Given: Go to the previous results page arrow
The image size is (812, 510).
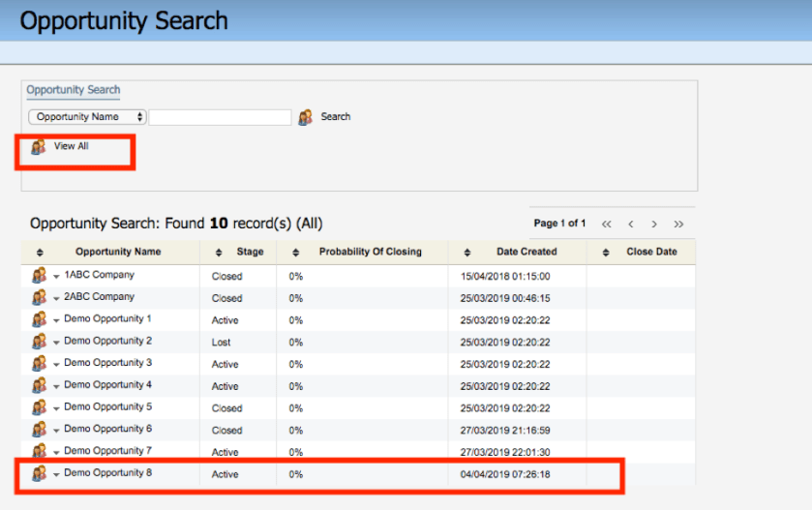Looking at the screenshot, I should pos(631,224).
